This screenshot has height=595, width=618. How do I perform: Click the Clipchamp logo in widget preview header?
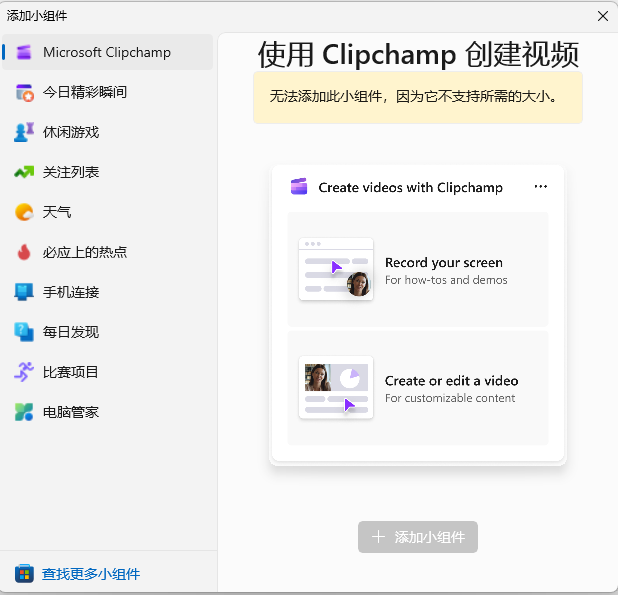tap(299, 187)
